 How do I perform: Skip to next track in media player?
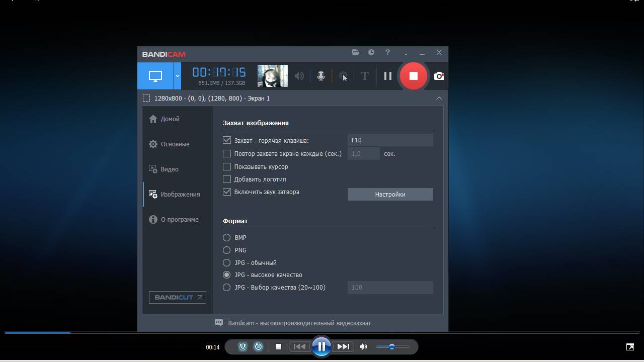[344, 346]
